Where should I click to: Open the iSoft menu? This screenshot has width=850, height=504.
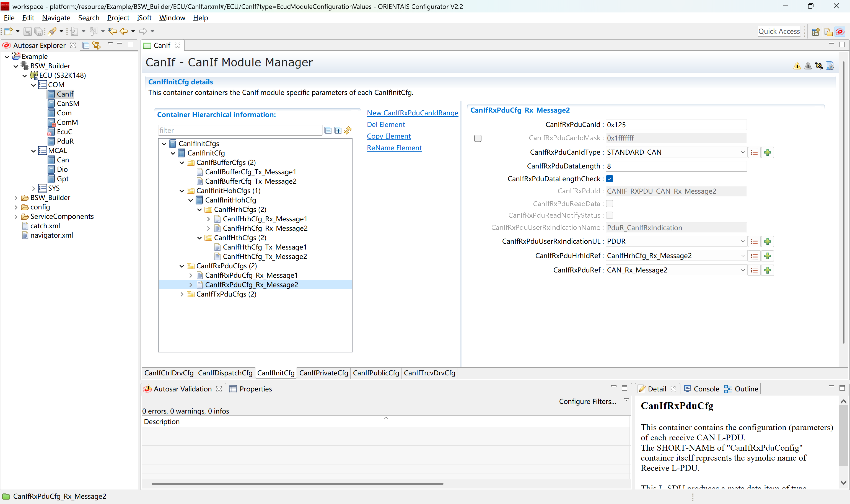[x=144, y=18]
